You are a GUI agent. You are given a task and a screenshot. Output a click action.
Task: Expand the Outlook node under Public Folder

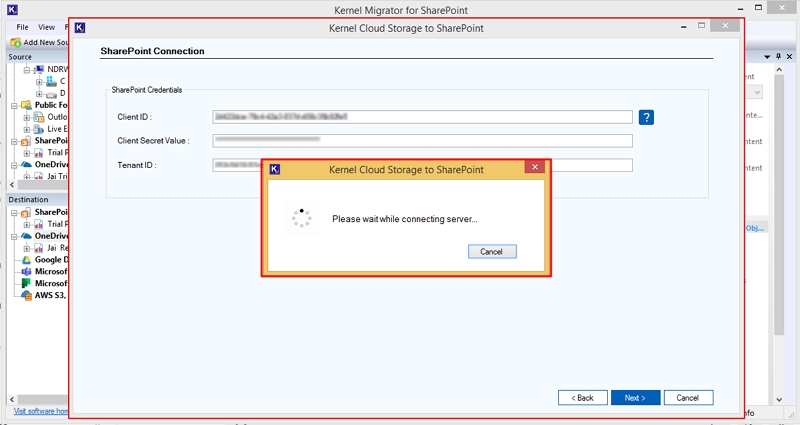click(27, 117)
